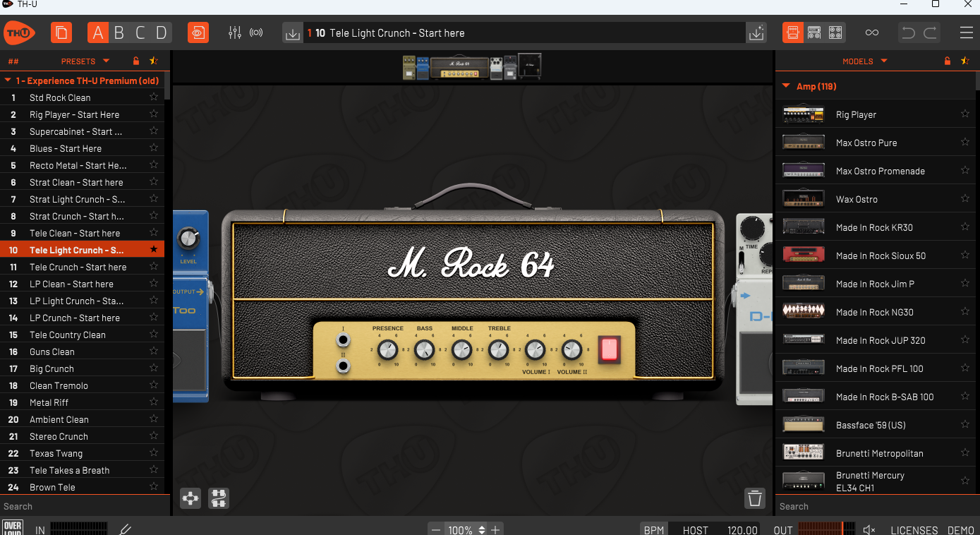Switch to the second orange view icon

(814, 32)
